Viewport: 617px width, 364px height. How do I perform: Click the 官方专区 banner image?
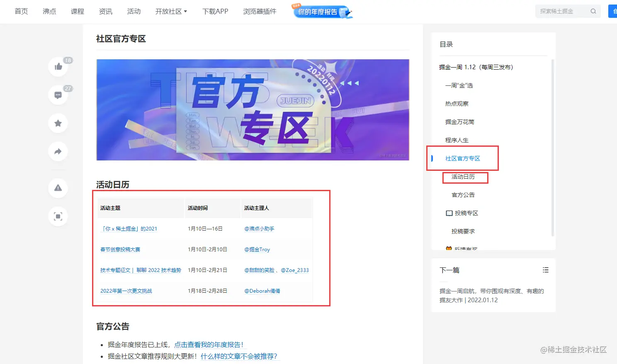click(253, 110)
